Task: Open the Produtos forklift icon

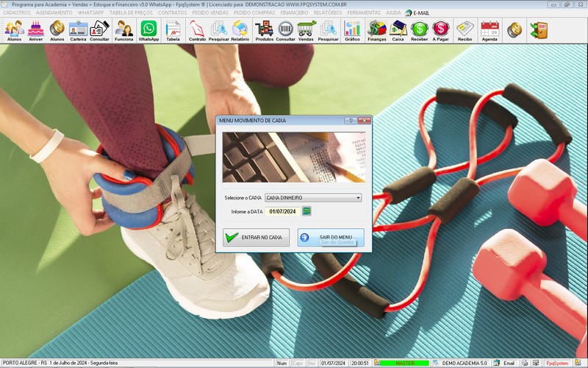Action: coord(265,31)
